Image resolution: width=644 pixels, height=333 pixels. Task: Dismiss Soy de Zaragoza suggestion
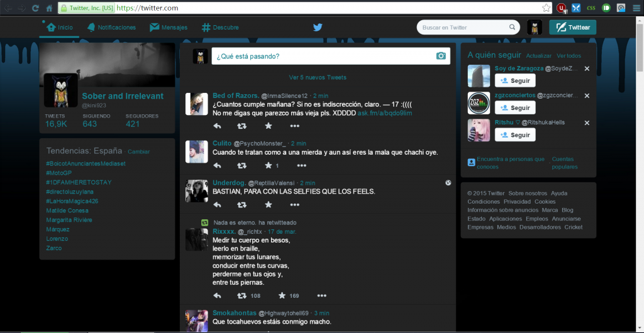coord(587,68)
